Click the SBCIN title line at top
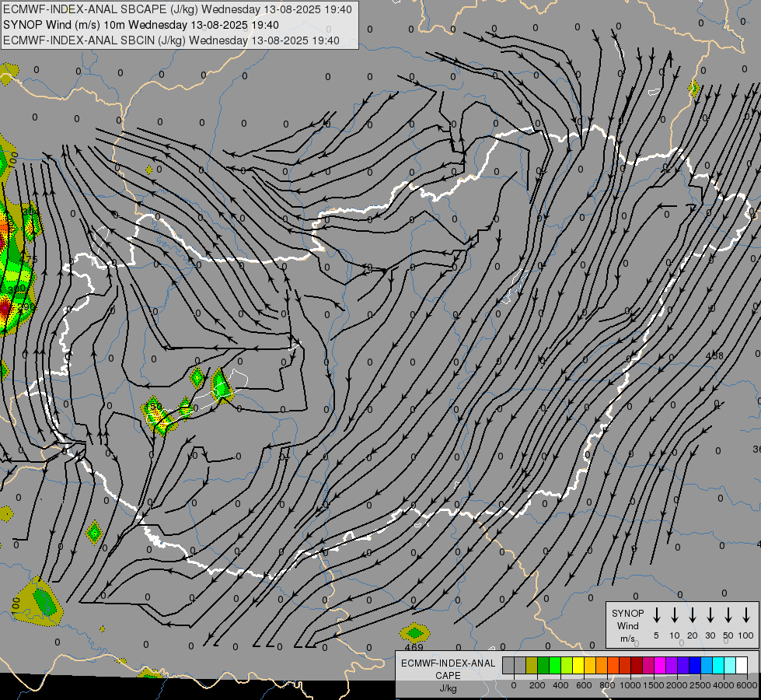761x700 pixels. pyautogui.click(x=171, y=40)
